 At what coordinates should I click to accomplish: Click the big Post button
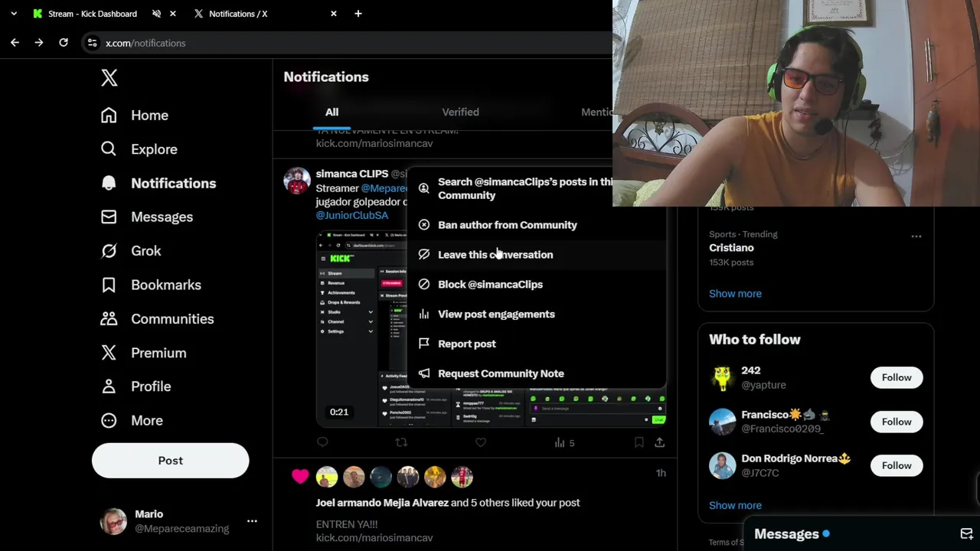pos(170,461)
